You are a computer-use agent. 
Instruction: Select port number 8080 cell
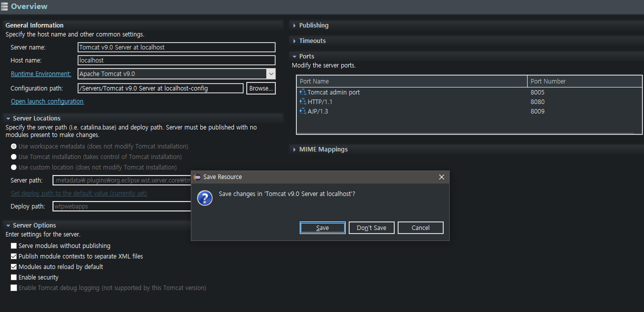[538, 102]
